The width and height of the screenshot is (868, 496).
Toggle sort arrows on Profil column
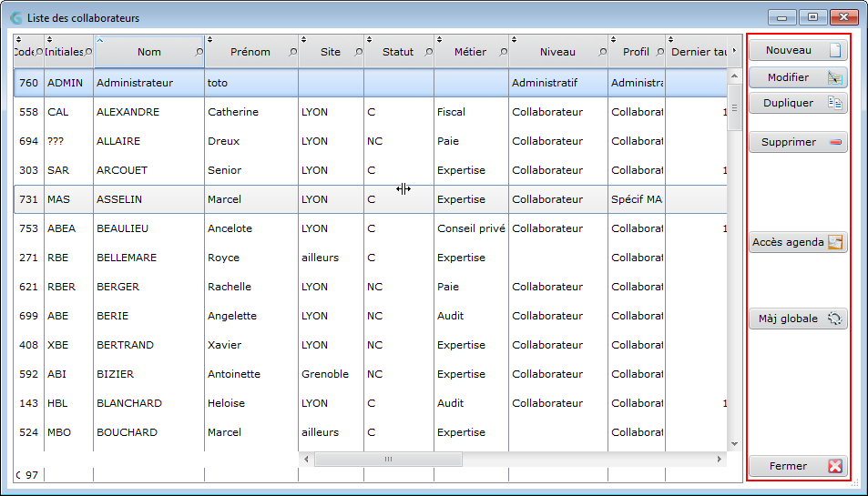(x=613, y=39)
